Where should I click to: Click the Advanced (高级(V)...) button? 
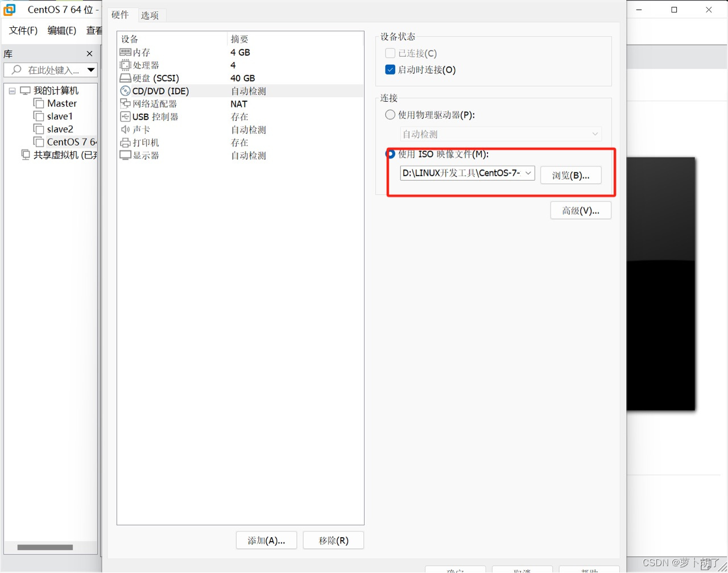pos(581,210)
